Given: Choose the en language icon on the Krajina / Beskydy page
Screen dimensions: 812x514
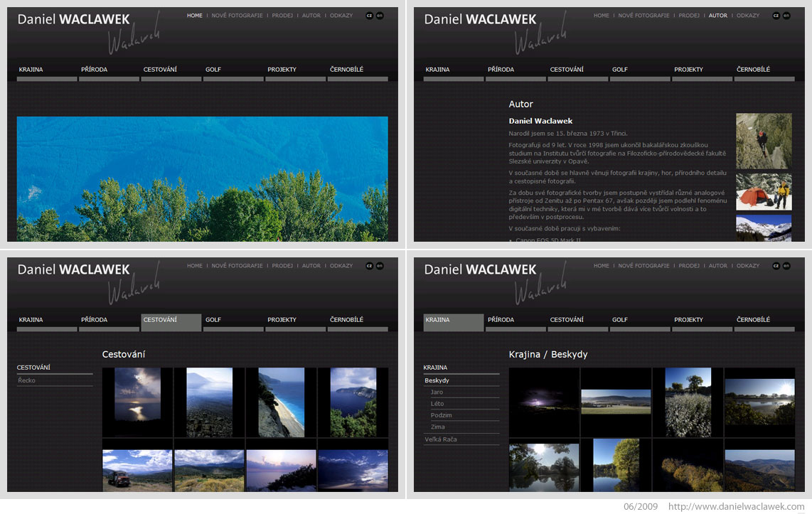Looking at the screenshot, I should coord(786,266).
